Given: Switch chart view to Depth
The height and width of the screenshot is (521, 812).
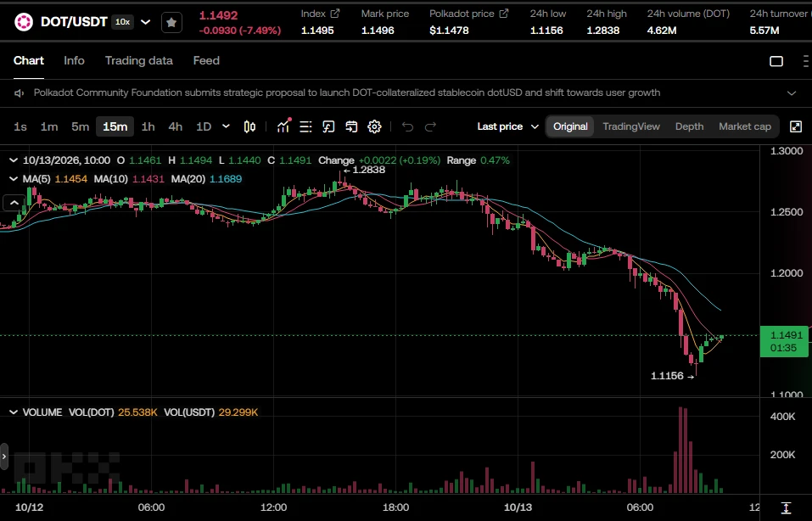Looking at the screenshot, I should coord(689,126).
